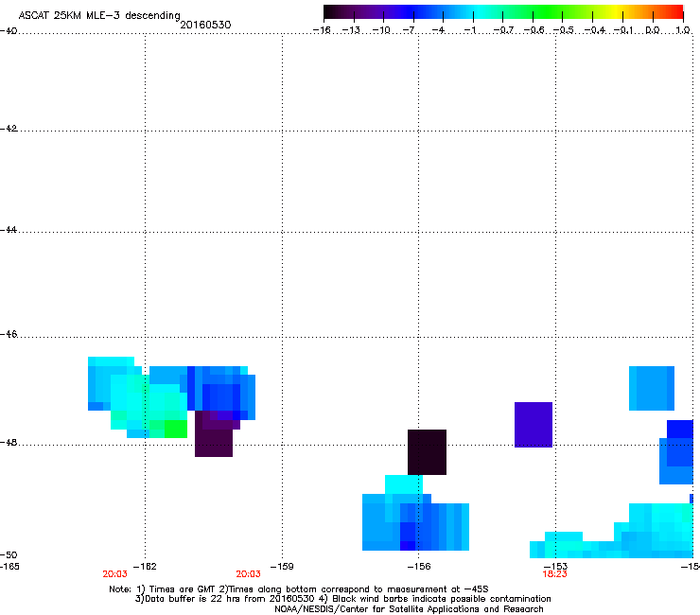Click the -0.5 colorbar tick label
The width and height of the screenshot is (700, 615).
[x=564, y=30]
